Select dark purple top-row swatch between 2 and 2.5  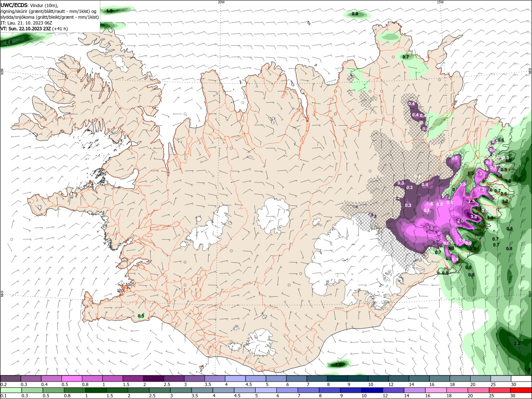(153, 379)
